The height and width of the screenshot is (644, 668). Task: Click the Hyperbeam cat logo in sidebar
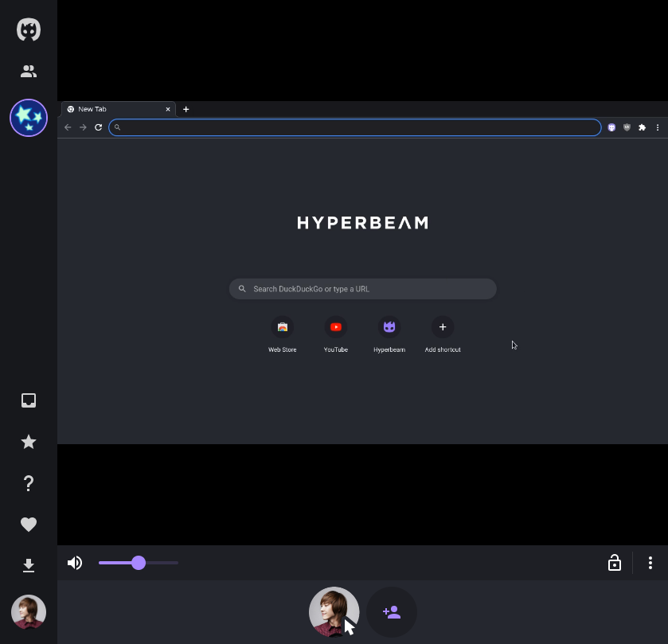point(29,29)
